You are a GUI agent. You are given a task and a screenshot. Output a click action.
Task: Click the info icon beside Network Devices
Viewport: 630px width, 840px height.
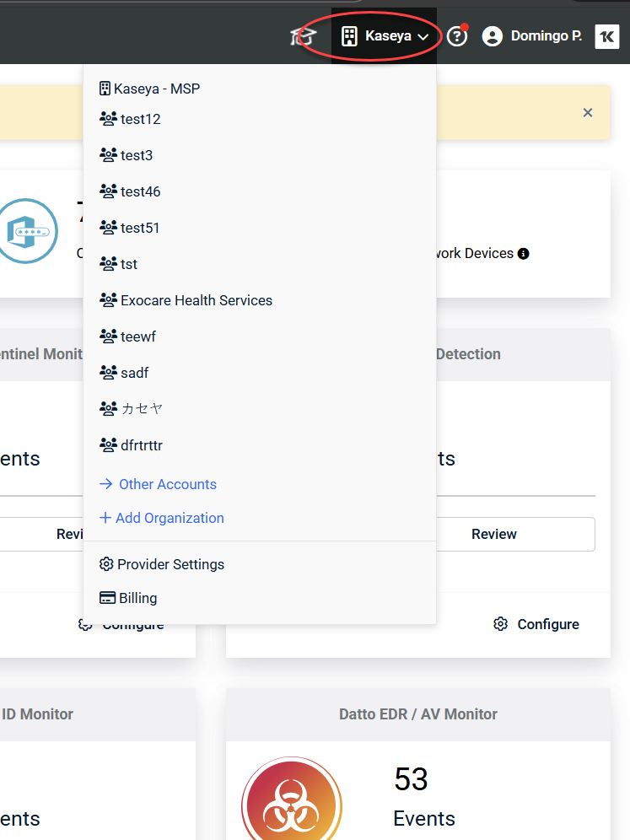pyautogui.click(x=523, y=254)
